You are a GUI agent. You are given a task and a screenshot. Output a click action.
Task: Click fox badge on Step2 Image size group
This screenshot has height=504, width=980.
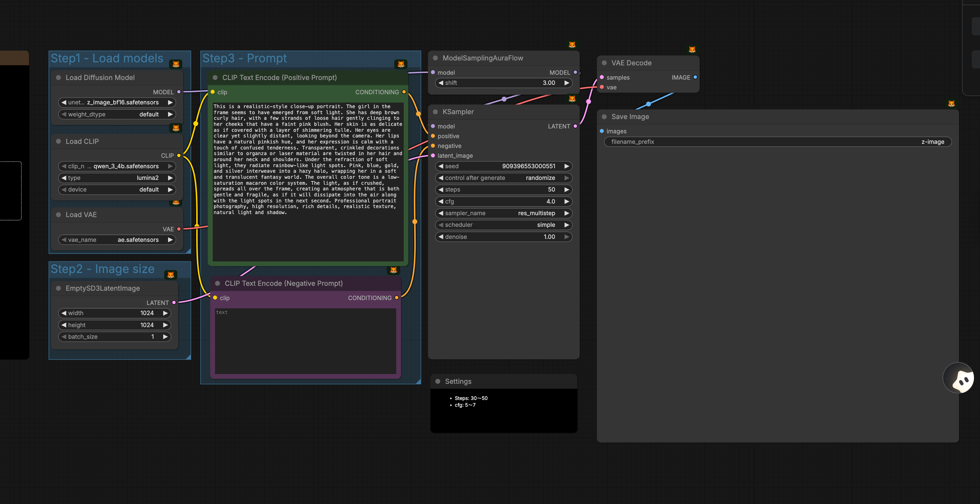pyautogui.click(x=170, y=275)
